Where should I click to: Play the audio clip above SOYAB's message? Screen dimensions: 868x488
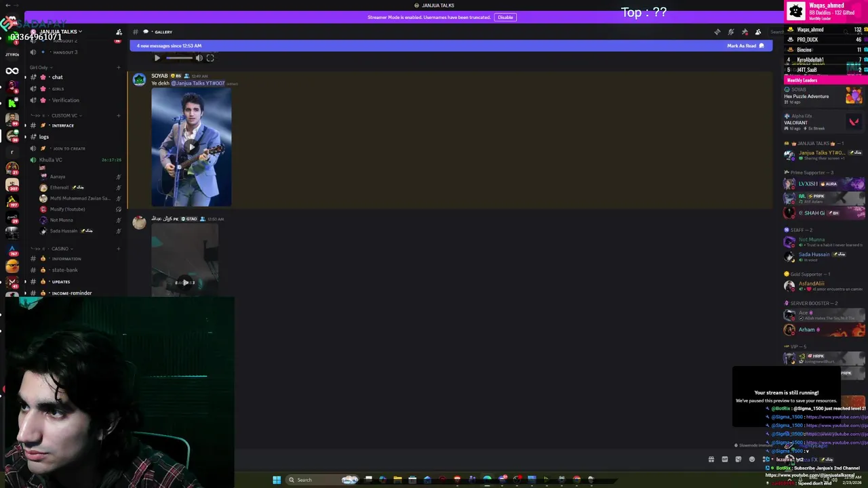(x=157, y=58)
